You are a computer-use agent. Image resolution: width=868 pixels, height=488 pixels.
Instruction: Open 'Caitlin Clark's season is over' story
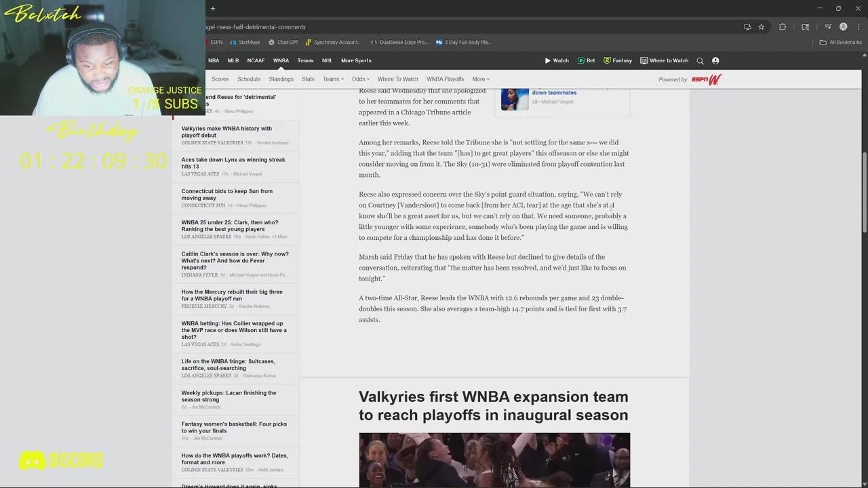pos(235,264)
